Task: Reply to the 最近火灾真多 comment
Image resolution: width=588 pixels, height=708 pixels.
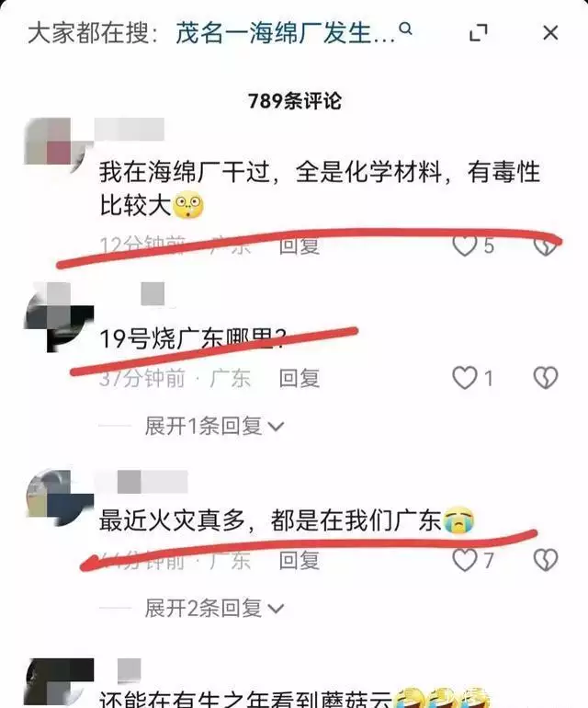Action: tap(300, 560)
